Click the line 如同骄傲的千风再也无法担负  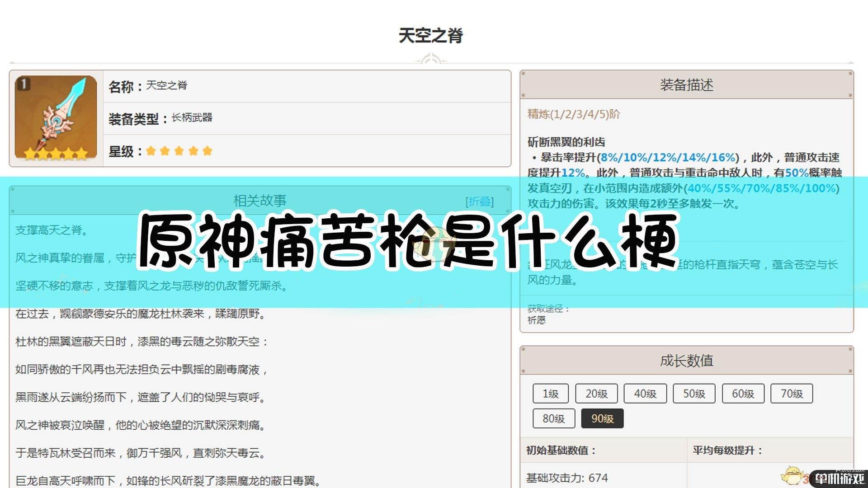point(142,370)
